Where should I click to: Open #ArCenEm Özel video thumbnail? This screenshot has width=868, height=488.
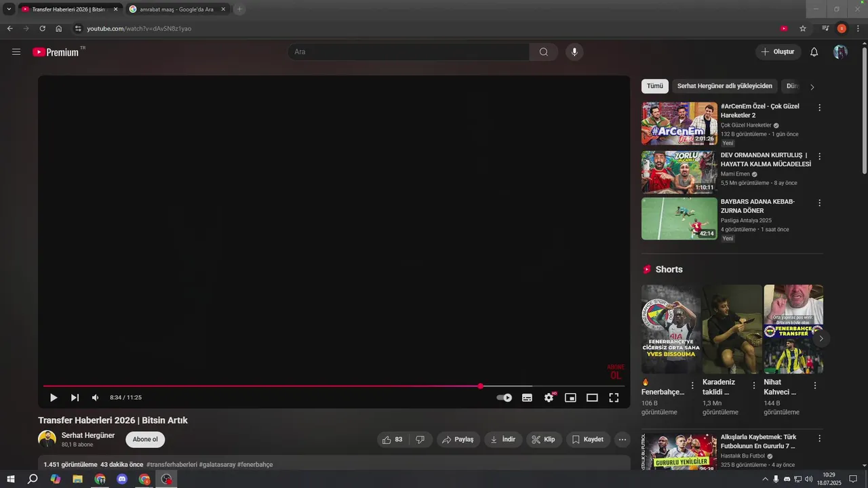679,123
